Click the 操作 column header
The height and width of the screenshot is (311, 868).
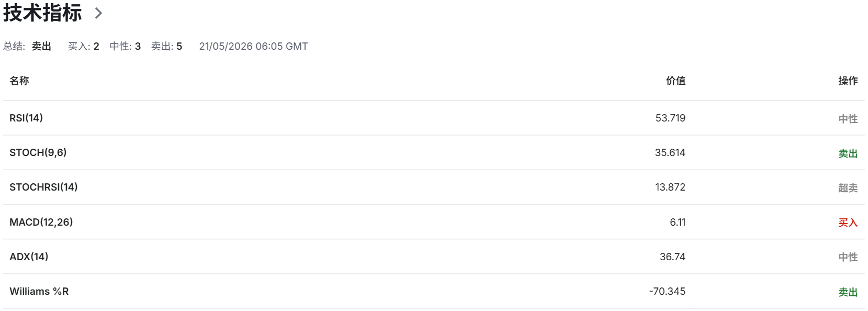click(x=848, y=81)
